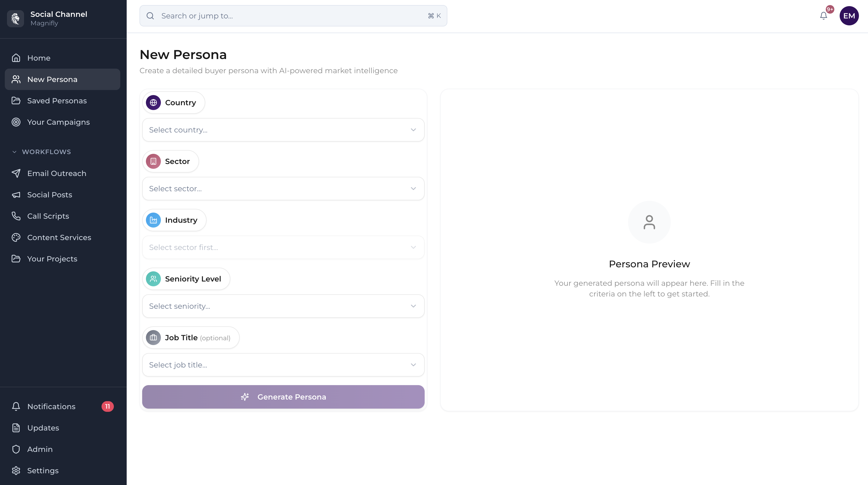This screenshot has width=868, height=485.
Task: Open Call Scripts in sidebar
Action: 48,216
